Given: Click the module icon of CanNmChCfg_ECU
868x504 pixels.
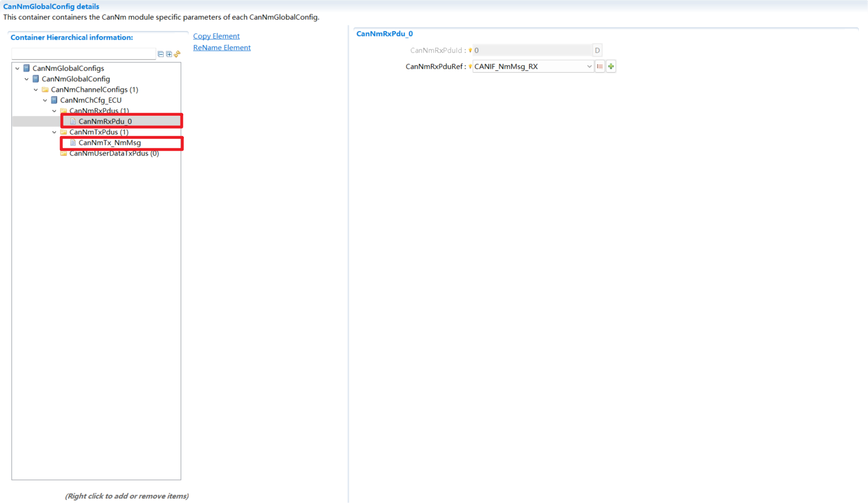Looking at the screenshot, I should click(54, 100).
